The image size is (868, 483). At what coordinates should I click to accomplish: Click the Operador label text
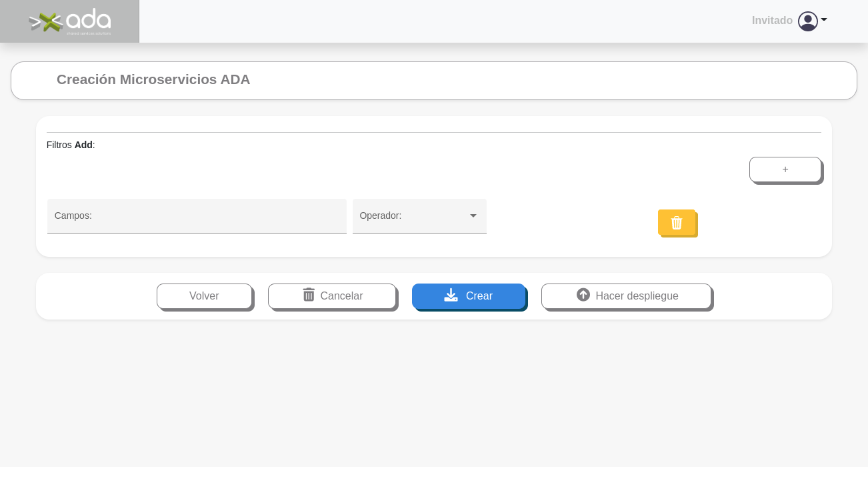click(x=381, y=215)
